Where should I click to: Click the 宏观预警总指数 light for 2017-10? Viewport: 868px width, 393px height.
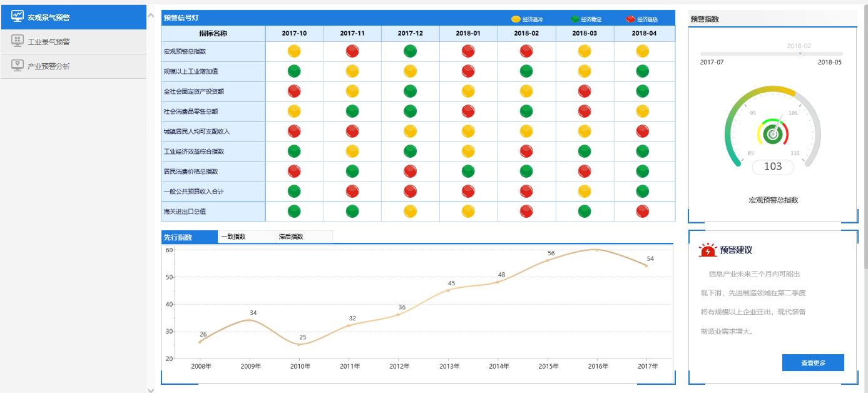pyautogui.click(x=294, y=51)
